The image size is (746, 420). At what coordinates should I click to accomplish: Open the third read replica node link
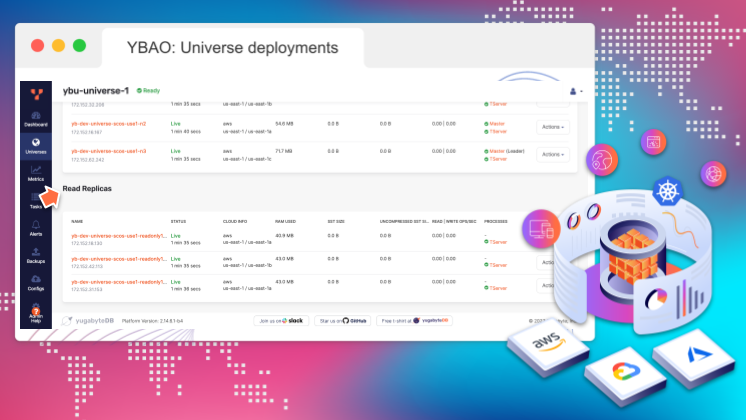pos(119,282)
